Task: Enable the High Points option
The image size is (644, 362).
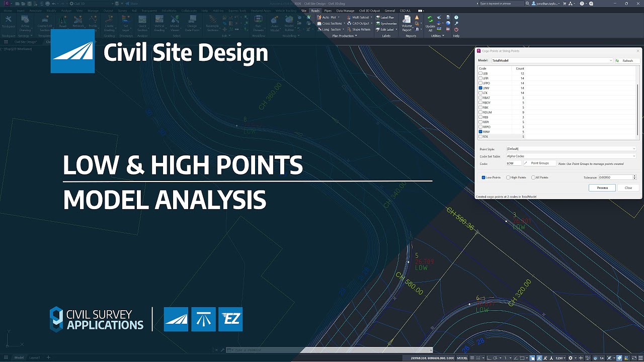Action: [508, 177]
